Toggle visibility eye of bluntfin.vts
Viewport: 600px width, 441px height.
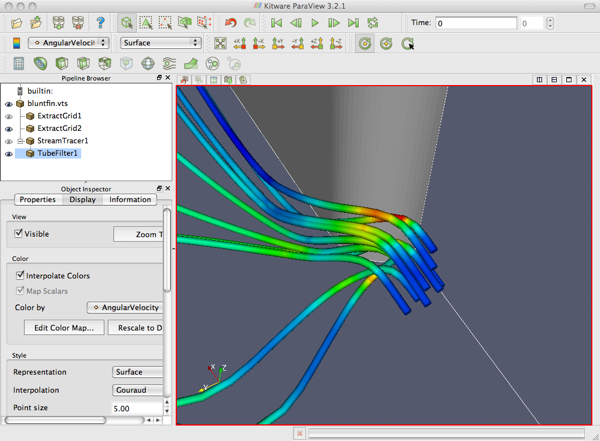pyautogui.click(x=8, y=104)
